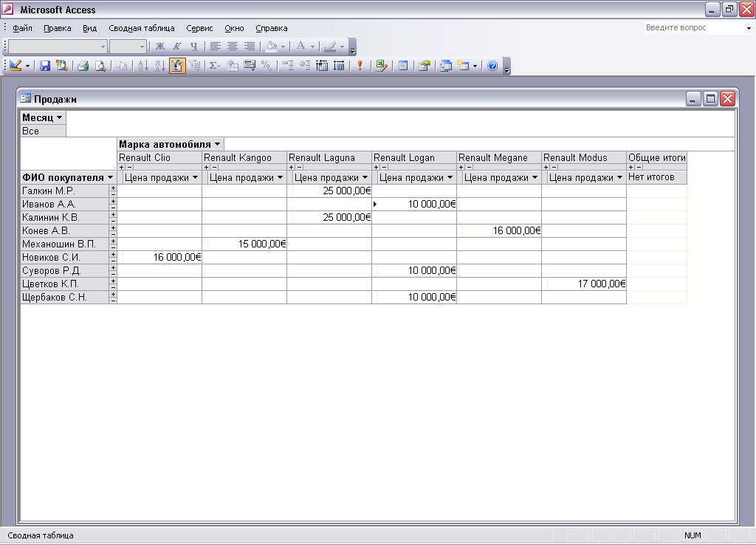Sort ascending with A-Я icon
This screenshot has height=545, width=756.
click(x=142, y=66)
